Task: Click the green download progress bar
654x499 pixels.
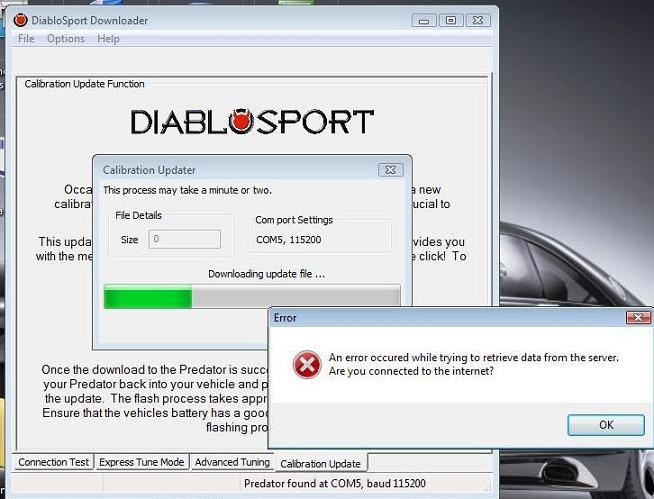Action: pyautogui.click(x=252, y=297)
